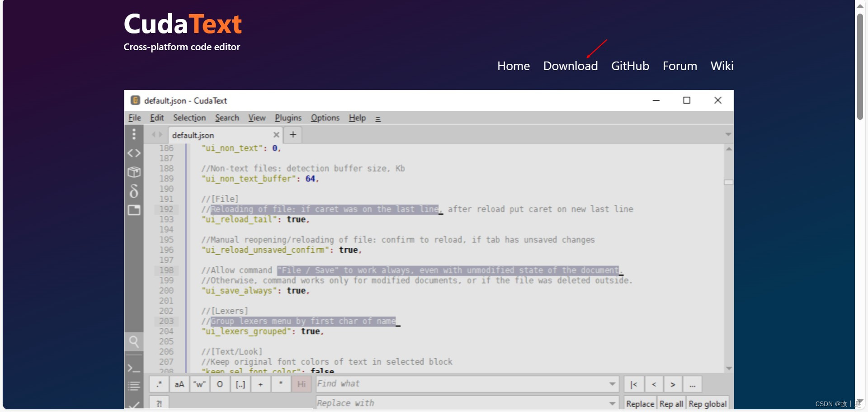Open the Search menu
Screen dimensions: 868x412
[x=227, y=118]
